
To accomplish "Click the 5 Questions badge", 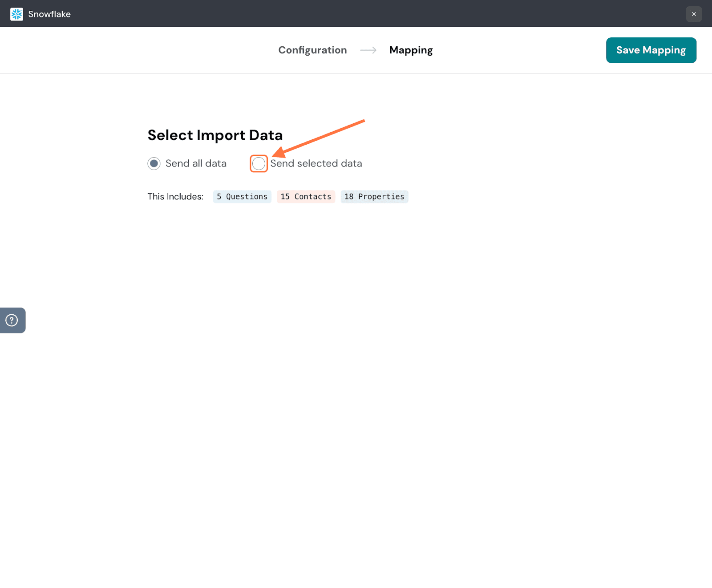I will pos(242,197).
